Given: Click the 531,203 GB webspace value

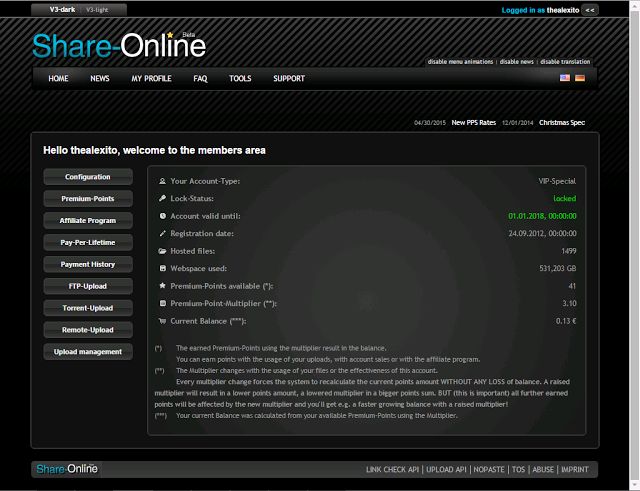Looking at the screenshot, I should tap(558, 268).
